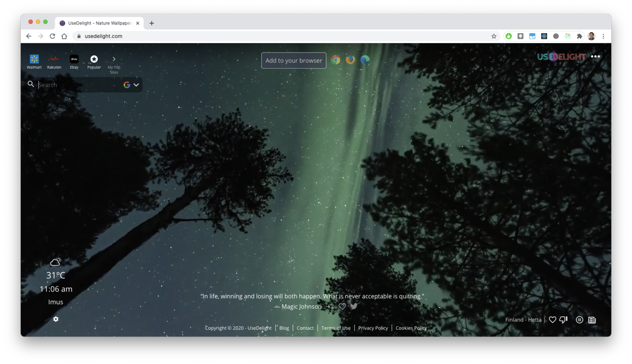Click the Copyright 2020 UseDelight text
The image size is (632, 364).
coord(238,328)
